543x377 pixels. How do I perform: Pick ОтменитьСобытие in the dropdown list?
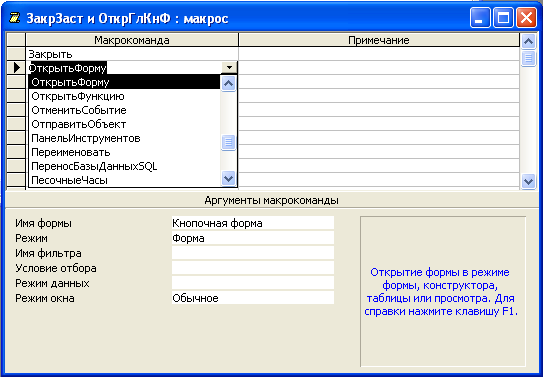click(124, 110)
